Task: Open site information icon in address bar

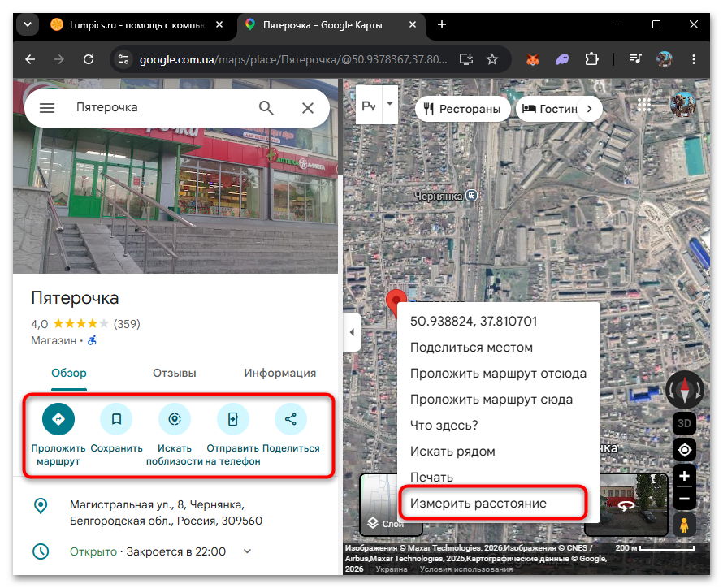Action: tap(123, 59)
